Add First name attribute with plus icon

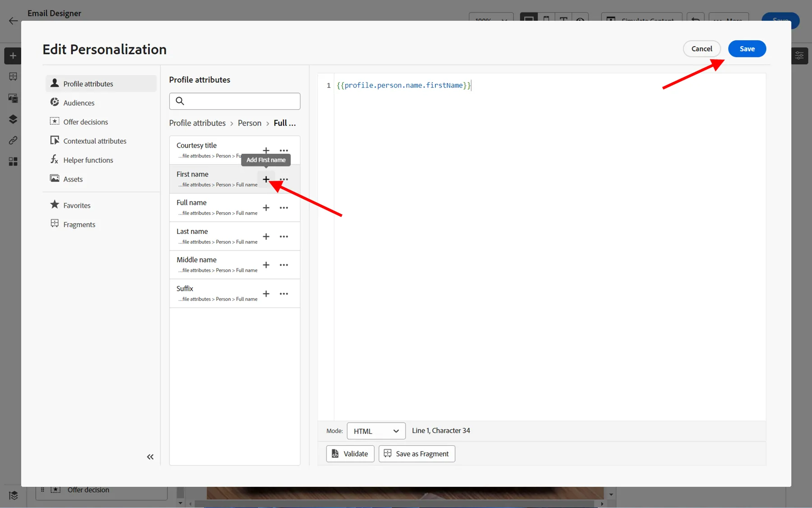click(x=266, y=179)
